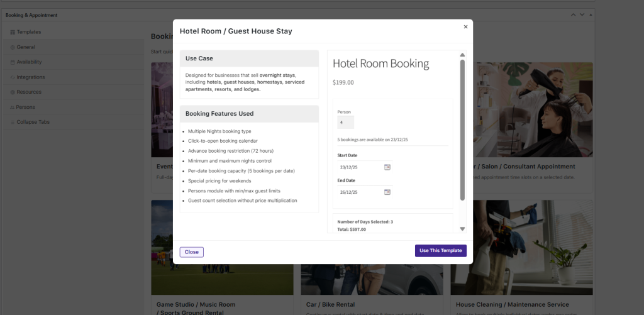Select the Car / Bike Rental thumbnail
The image size is (644, 315).
point(372,279)
